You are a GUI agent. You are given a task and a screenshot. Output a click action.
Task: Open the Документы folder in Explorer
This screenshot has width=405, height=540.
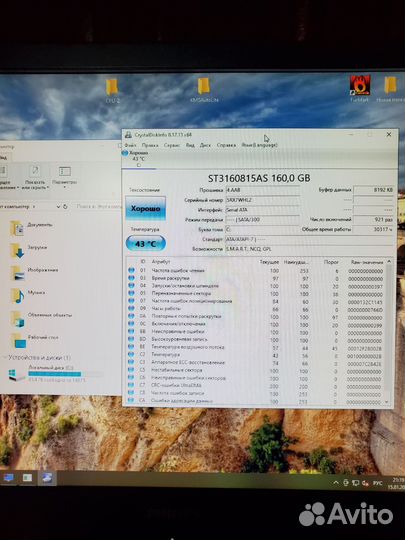coord(31,227)
